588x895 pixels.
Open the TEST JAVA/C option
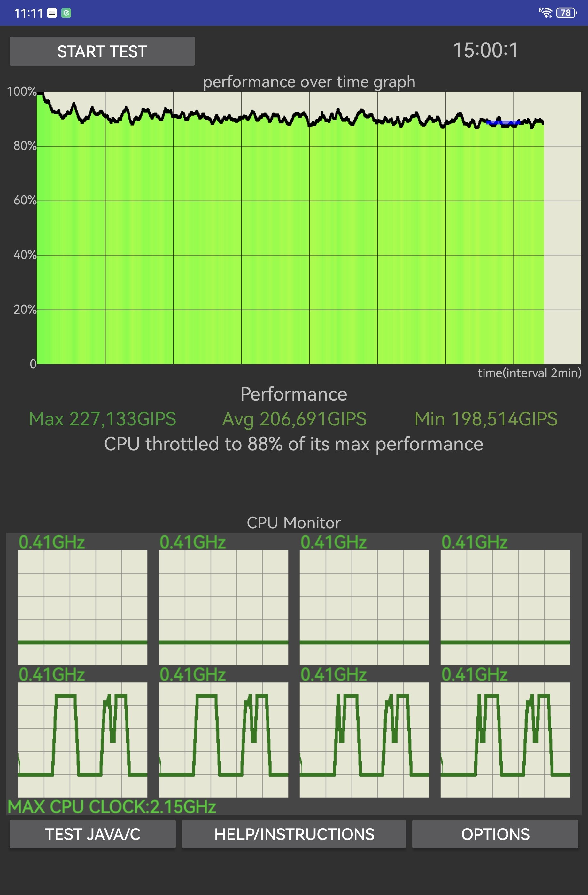point(92,834)
